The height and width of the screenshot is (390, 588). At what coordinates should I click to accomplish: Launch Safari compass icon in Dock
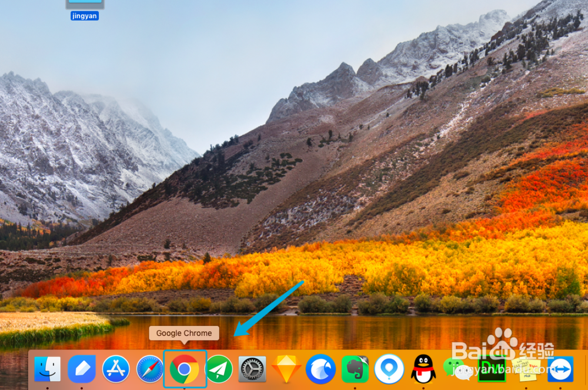(x=150, y=369)
